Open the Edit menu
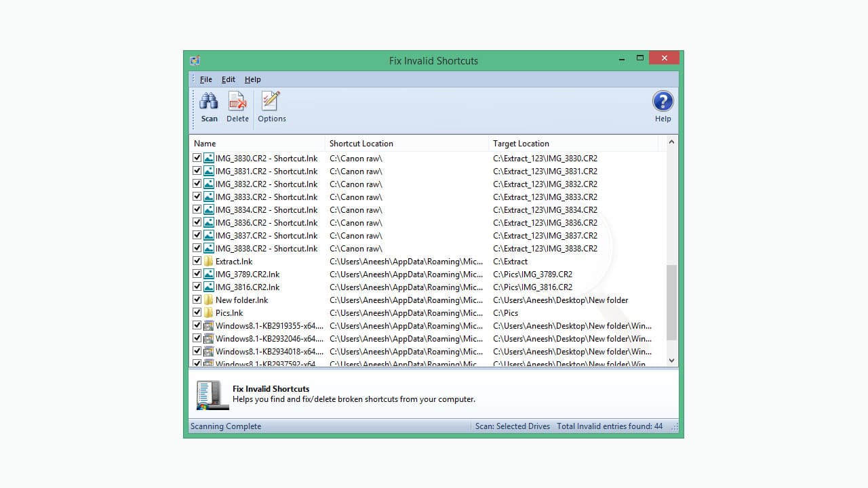This screenshot has width=868, height=488. (x=228, y=79)
